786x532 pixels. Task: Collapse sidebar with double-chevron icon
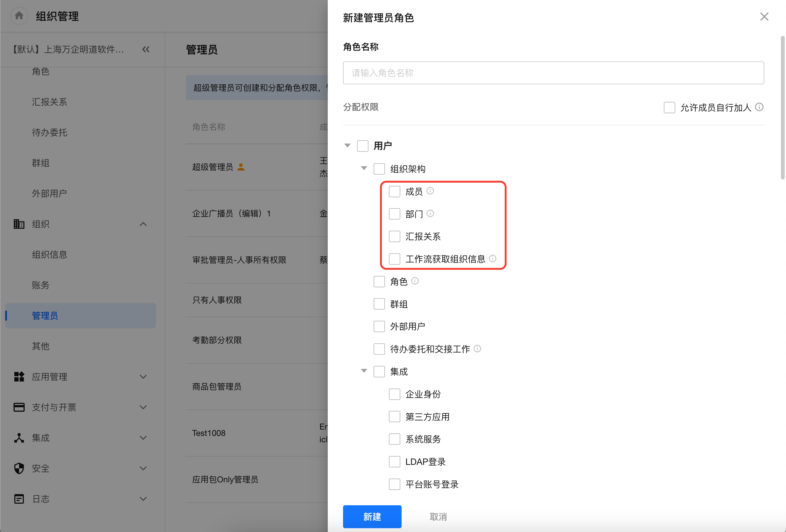(146, 50)
